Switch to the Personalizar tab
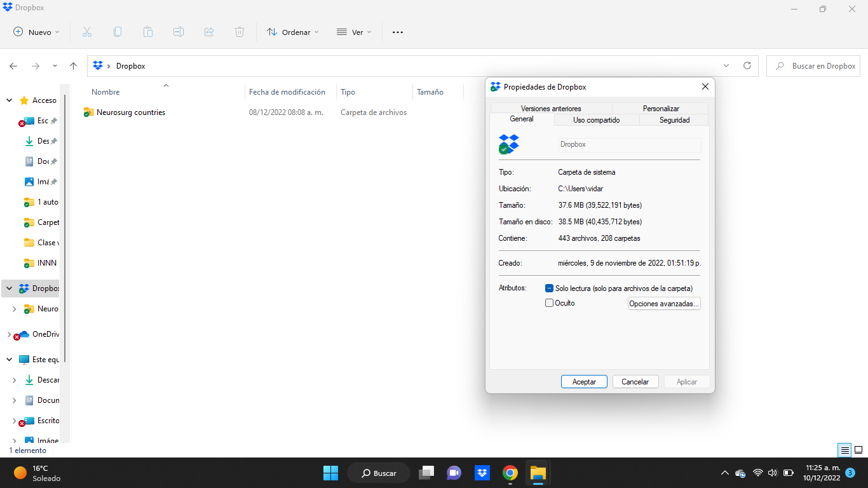 pos(661,109)
